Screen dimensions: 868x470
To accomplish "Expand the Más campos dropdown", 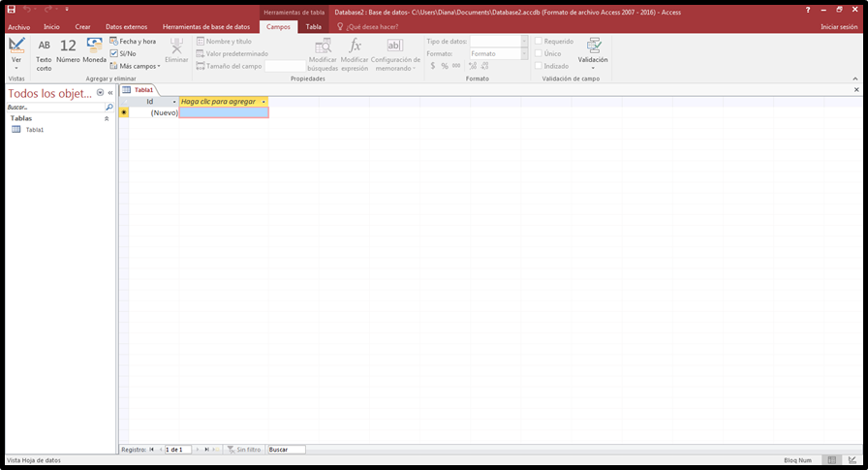I will click(x=136, y=66).
